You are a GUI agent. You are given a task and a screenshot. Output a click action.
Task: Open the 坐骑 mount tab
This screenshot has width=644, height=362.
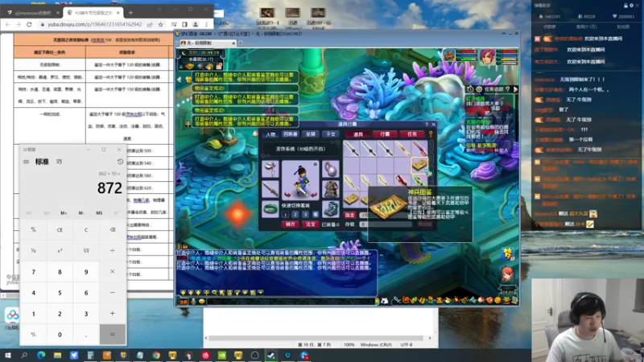(x=311, y=134)
